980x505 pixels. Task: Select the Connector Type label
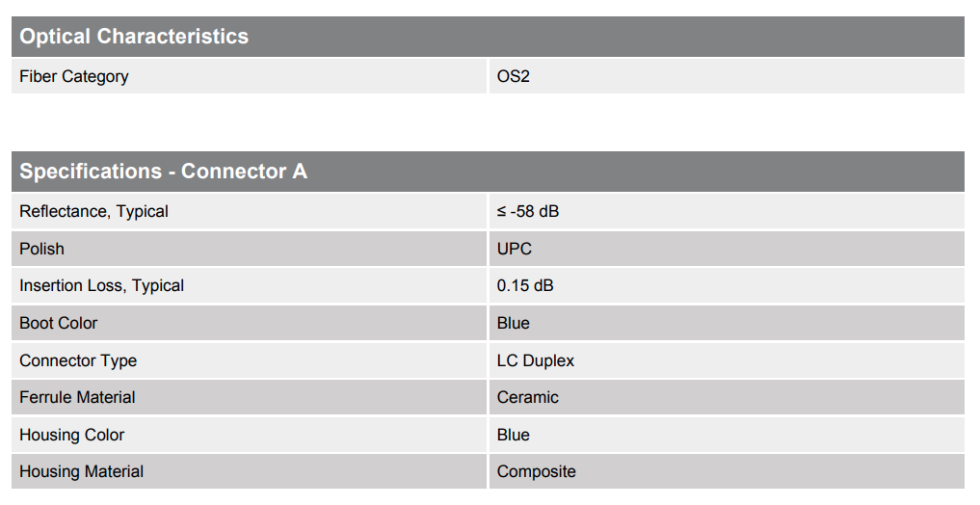point(78,360)
